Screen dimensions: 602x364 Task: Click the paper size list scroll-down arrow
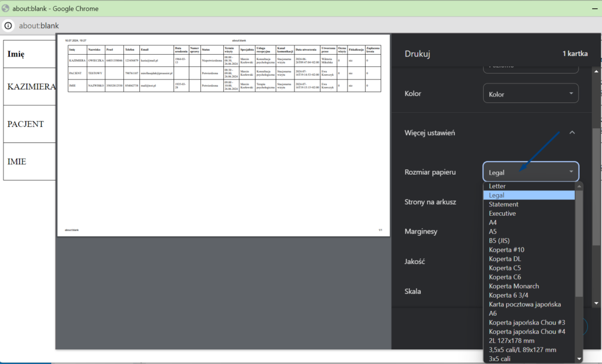coord(579,358)
